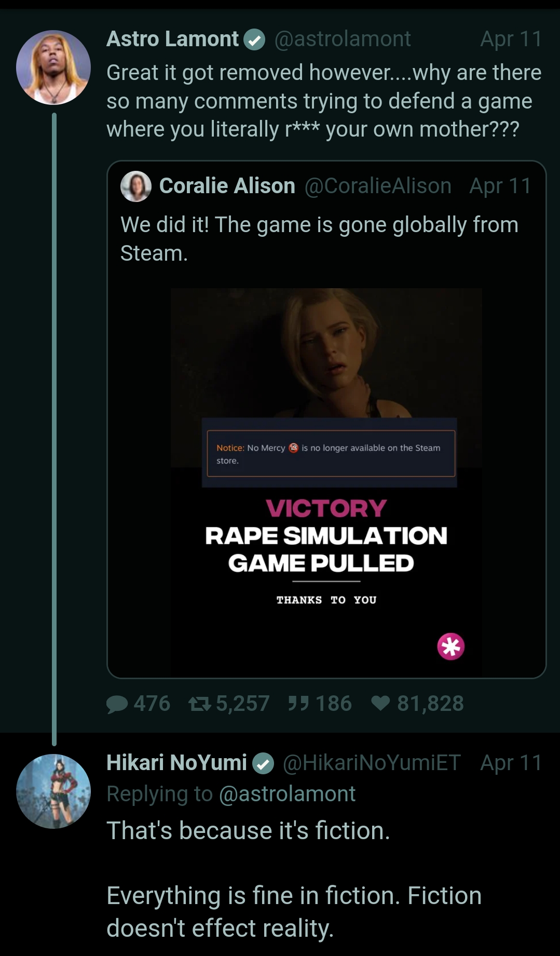This screenshot has height=956, width=560.
Task: Open the @HikariNoYumiET handle link
Action: 372,763
